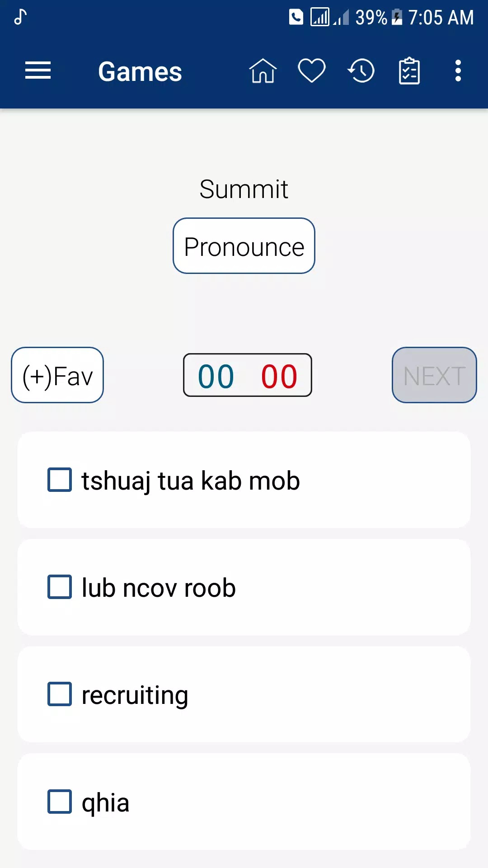Tap the phone call status icon
This screenshot has height=868, width=488.
[x=296, y=17]
